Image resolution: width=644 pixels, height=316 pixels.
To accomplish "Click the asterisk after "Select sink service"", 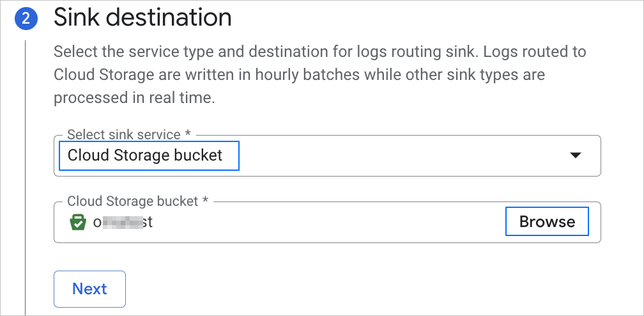I will pyautogui.click(x=188, y=134).
